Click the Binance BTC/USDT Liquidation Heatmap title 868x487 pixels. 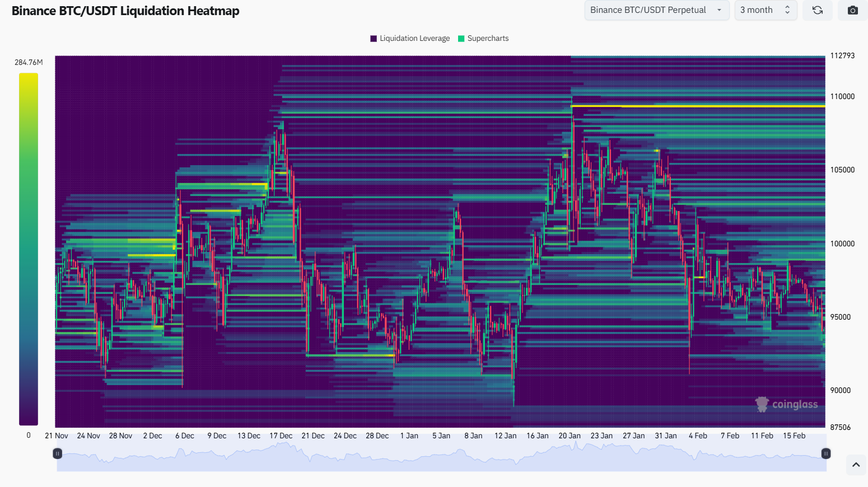coord(125,11)
